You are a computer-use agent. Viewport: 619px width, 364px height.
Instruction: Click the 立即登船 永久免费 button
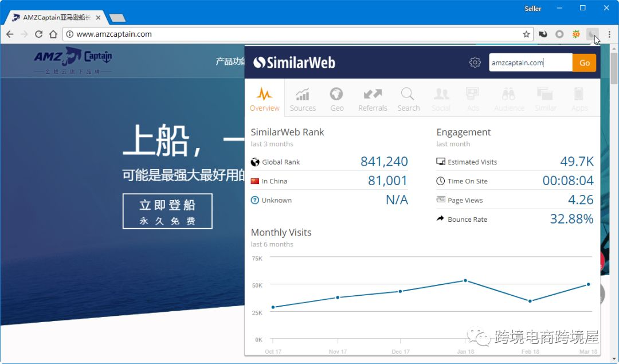167,211
